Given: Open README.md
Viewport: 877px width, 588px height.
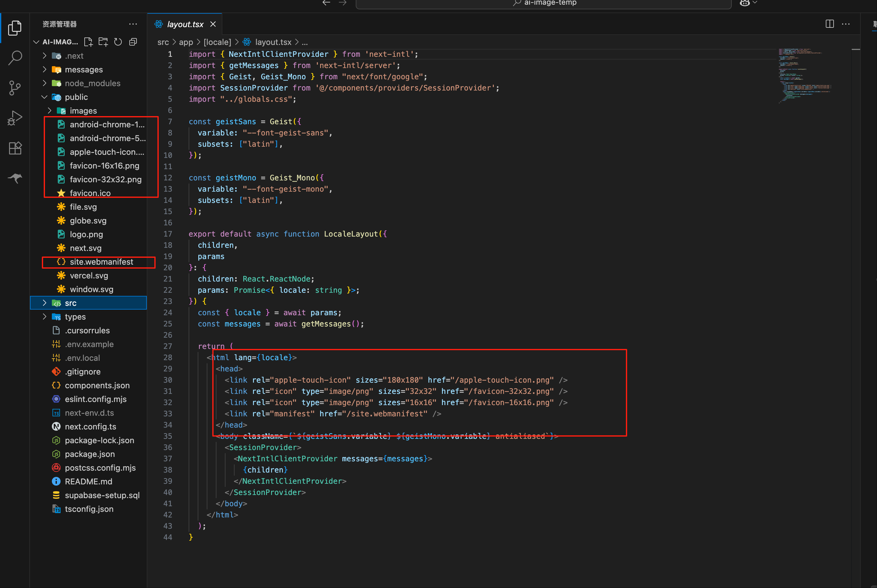Looking at the screenshot, I should tap(88, 482).
